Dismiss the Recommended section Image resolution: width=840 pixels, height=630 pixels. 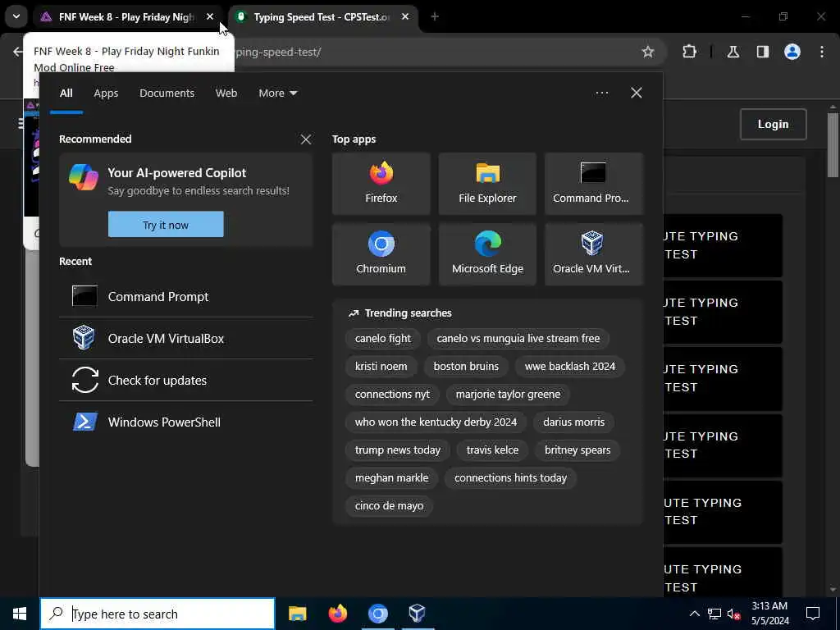(x=306, y=139)
